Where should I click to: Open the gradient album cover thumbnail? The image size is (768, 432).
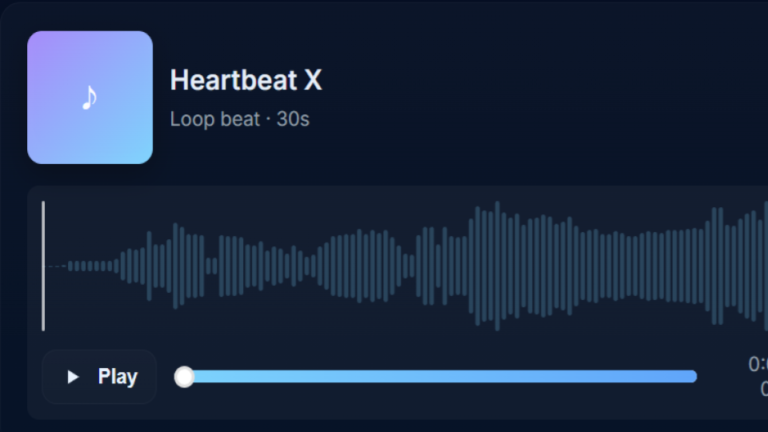(90, 97)
